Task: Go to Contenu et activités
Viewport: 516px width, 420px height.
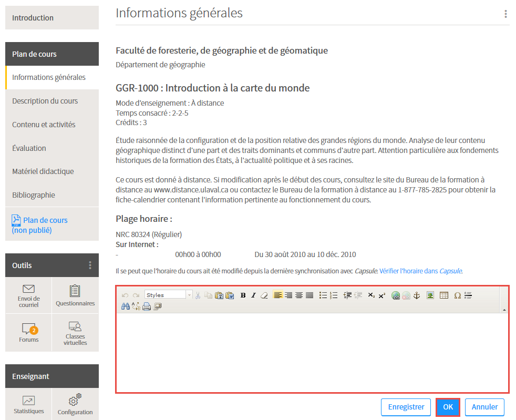Action: 52,125
